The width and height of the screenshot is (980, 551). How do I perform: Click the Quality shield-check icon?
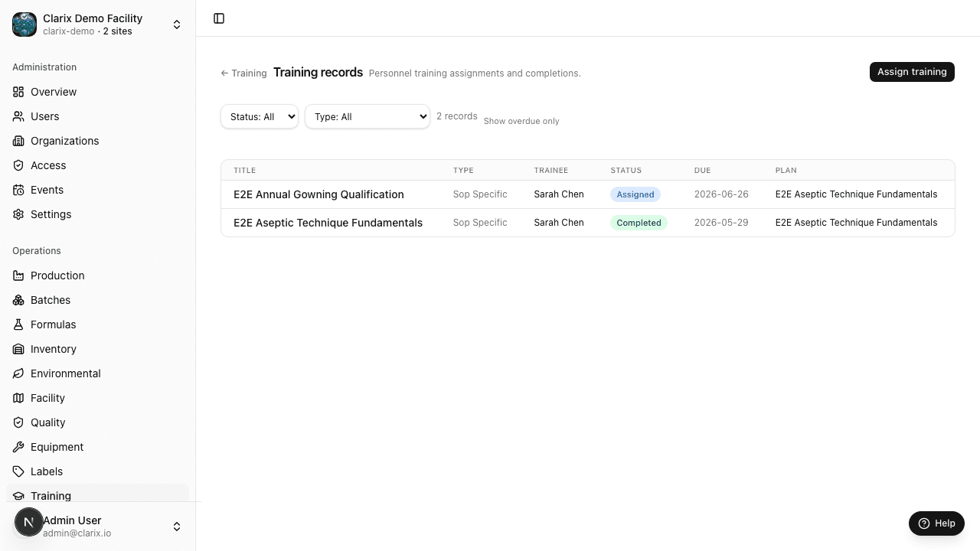click(18, 422)
